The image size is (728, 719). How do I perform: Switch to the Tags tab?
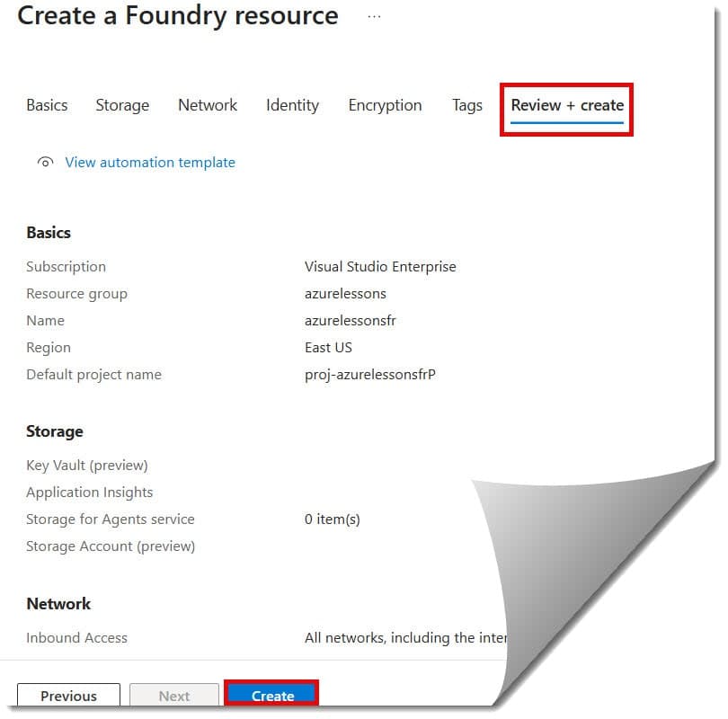pyautogui.click(x=466, y=105)
